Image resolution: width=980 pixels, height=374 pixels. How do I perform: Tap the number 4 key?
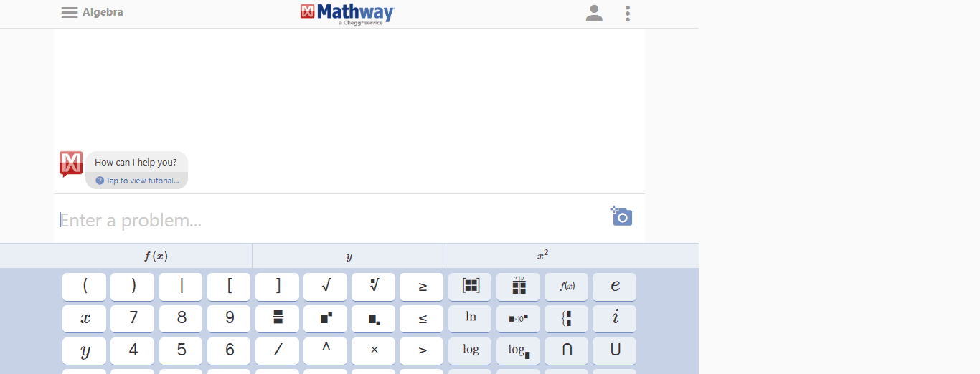(x=133, y=351)
